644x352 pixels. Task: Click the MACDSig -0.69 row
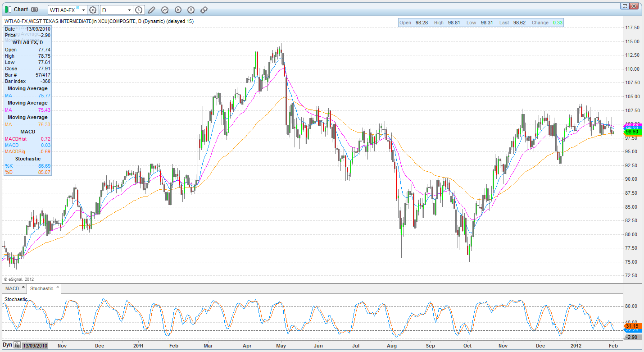point(27,151)
